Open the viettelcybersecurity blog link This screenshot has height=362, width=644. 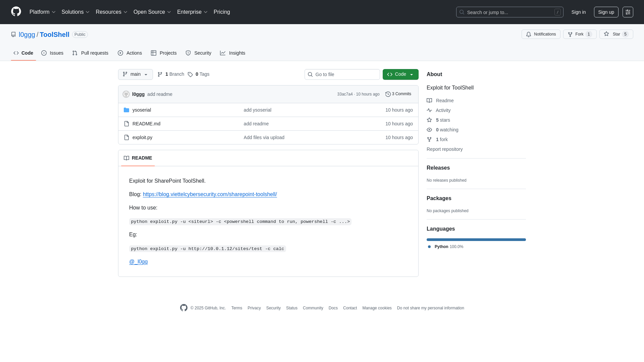point(210,194)
